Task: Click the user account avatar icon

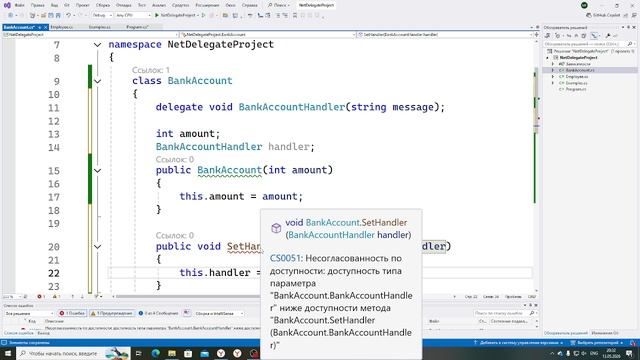Action: 584,5
